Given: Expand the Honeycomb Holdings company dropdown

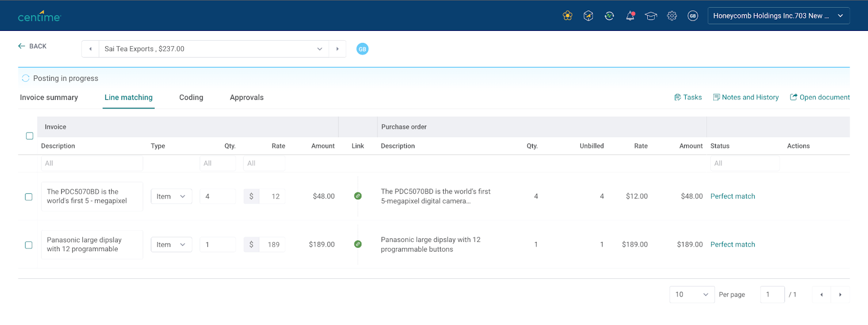Looking at the screenshot, I should click(x=778, y=16).
